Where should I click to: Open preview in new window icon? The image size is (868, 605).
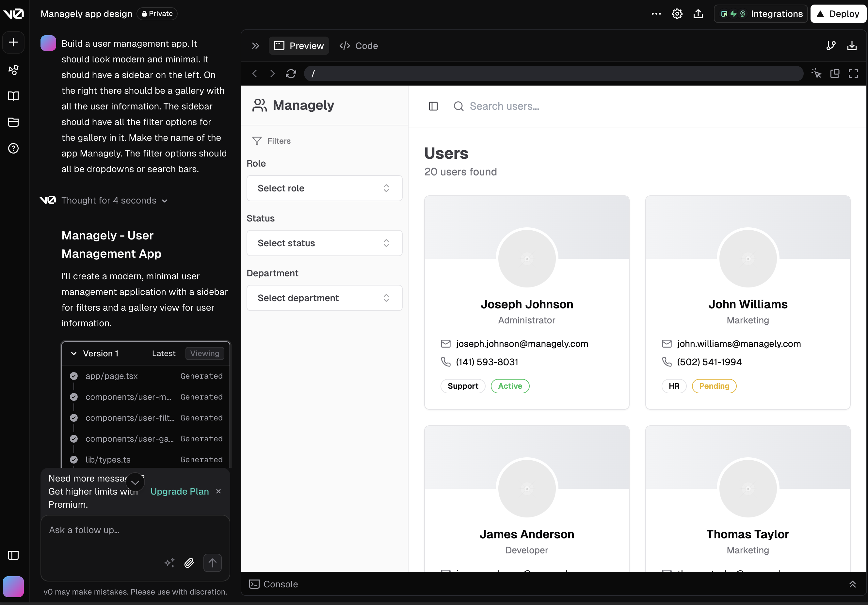click(x=835, y=74)
